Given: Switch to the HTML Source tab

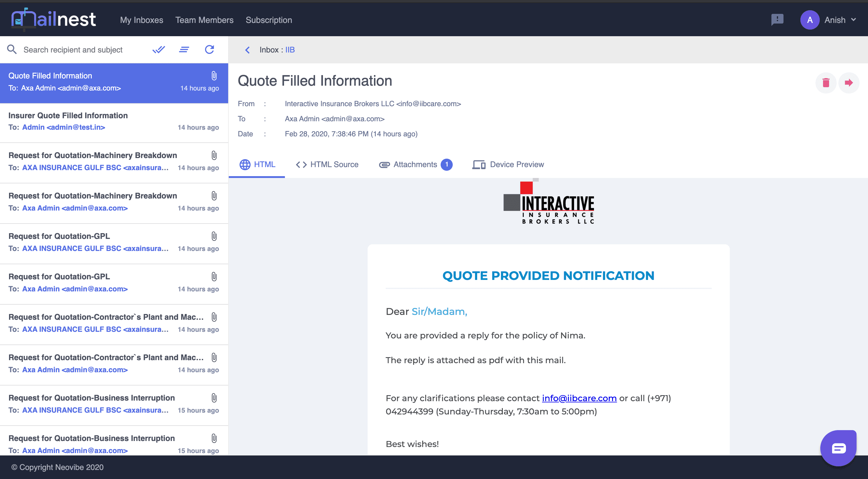Looking at the screenshot, I should point(327,164).
